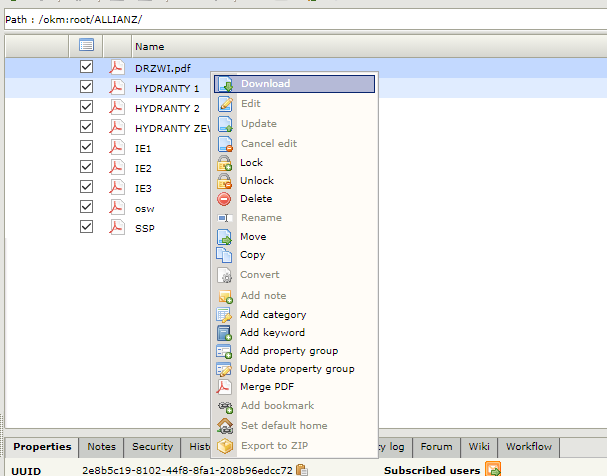The height and width of the screenshot is (476, 607).
Task: Click the PDF icon beside IE2
Action: tap(116, 167)
